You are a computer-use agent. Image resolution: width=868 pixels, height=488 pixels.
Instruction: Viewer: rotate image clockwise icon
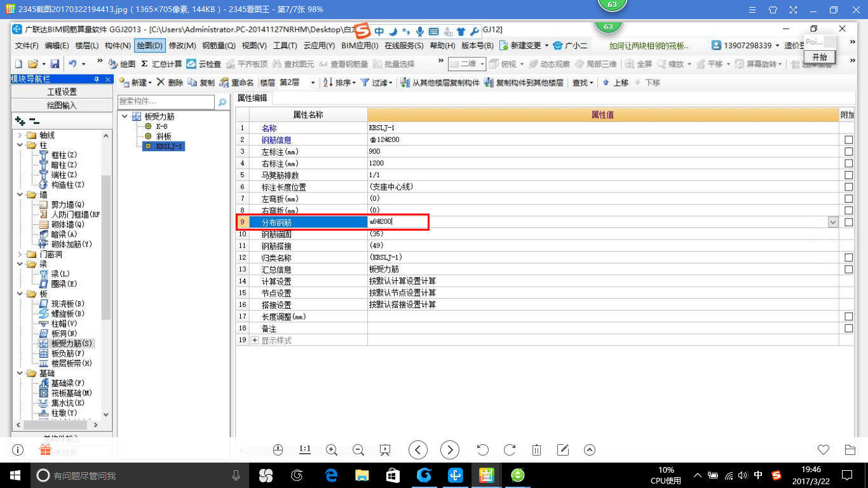coord(509,450)
